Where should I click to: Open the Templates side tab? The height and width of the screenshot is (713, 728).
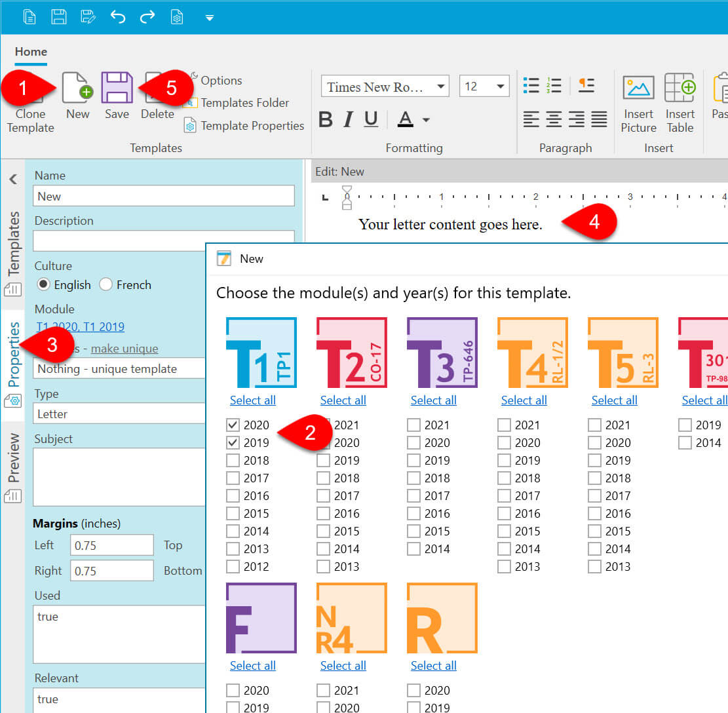pyautogui.click(x=13, y=254)
